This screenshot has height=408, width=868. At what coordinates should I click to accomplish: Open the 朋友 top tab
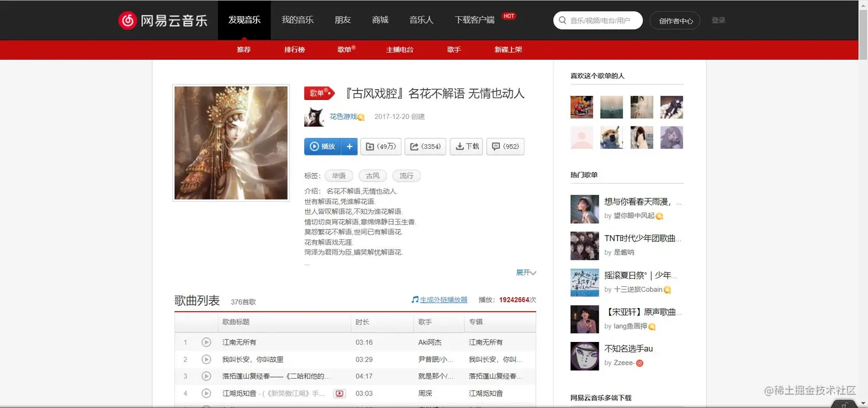pyautogui.click(x=343, y=20)
